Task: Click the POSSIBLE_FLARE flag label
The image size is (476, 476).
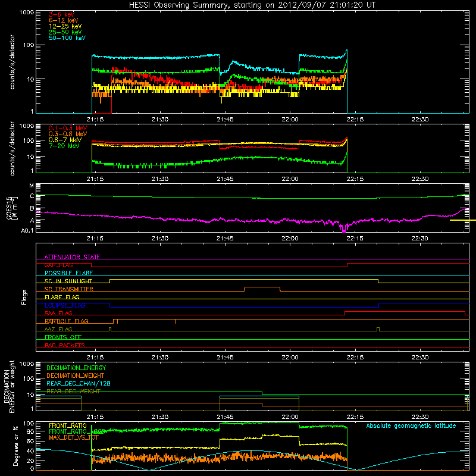Action: click(68, 273)
